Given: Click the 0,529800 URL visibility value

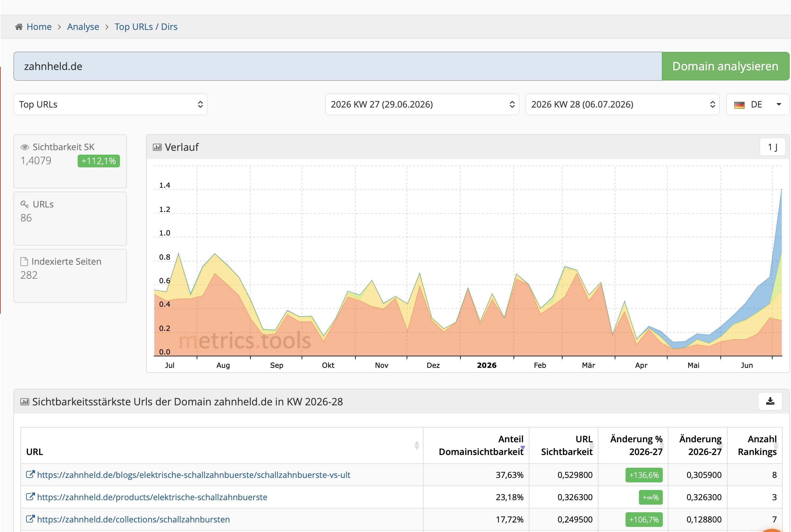Looking at the screenshot, I should click(x=575, y=475).
